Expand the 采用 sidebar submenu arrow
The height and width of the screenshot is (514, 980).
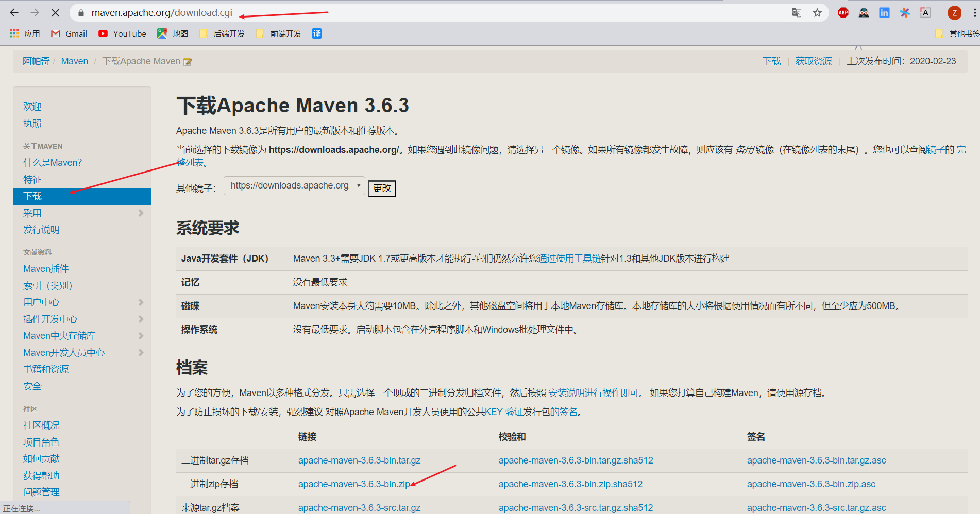[141, 213]
